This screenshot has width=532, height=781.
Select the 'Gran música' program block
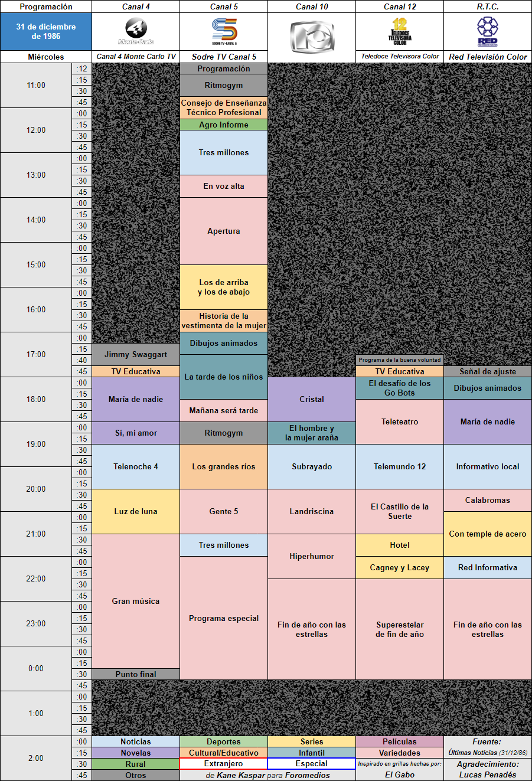[x=135, y=600]
